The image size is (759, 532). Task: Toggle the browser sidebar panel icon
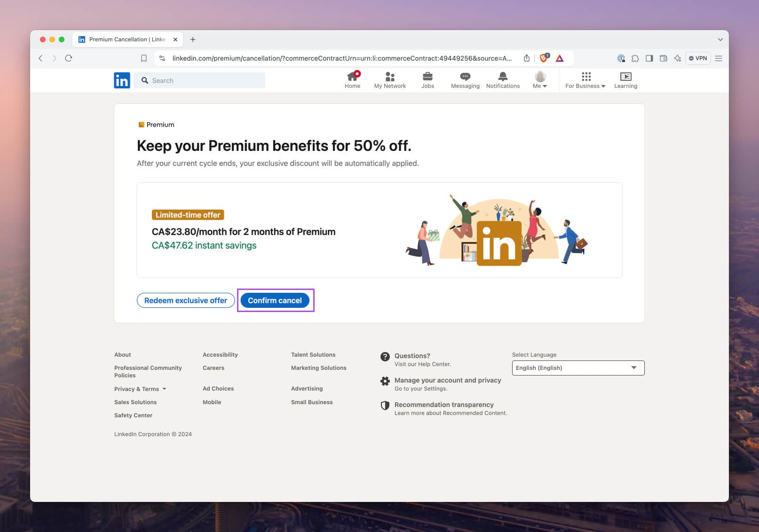pos(649,58)
